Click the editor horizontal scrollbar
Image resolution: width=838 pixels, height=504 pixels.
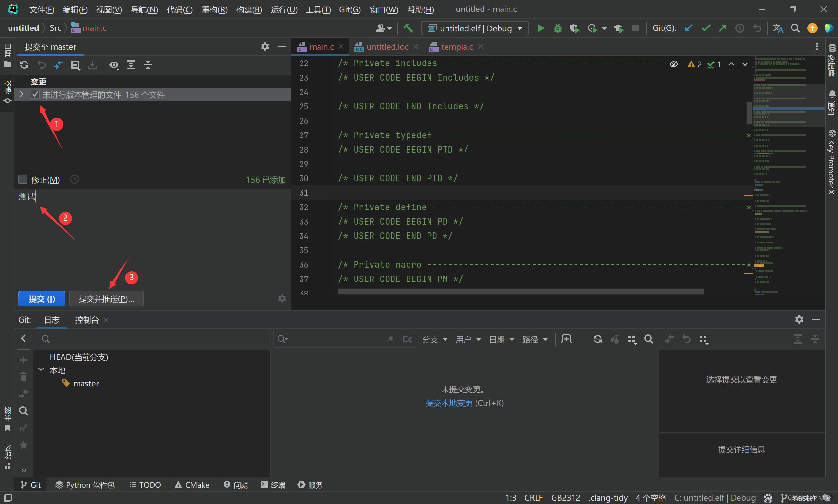pos(521,291)
